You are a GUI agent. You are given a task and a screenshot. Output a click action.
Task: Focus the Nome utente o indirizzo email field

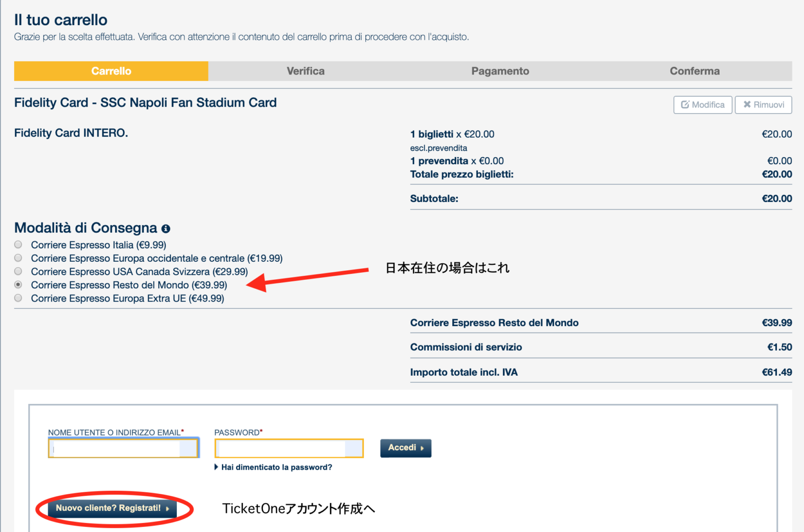click(124, 448)
